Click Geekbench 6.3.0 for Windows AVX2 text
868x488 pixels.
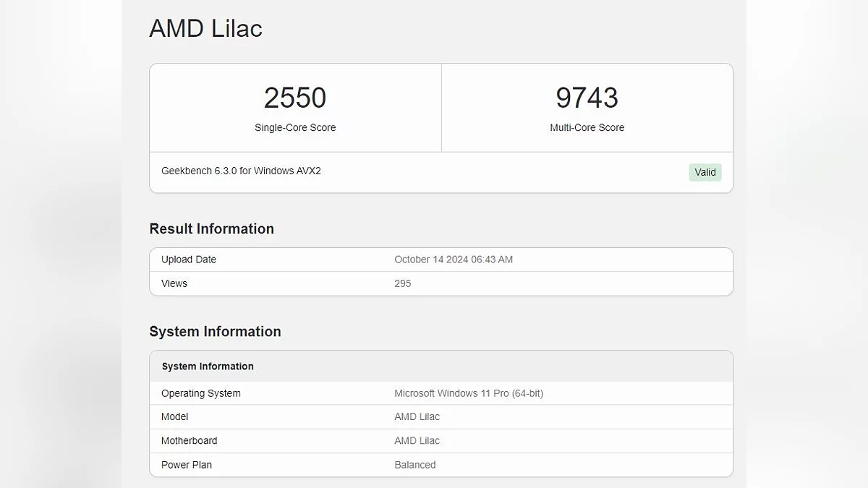pos(241,171)
